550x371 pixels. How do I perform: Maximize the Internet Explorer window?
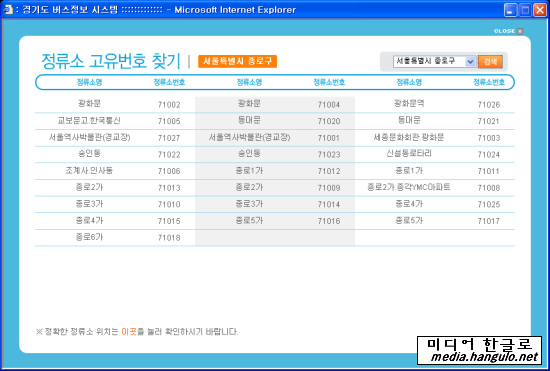[x=525, y=10]
